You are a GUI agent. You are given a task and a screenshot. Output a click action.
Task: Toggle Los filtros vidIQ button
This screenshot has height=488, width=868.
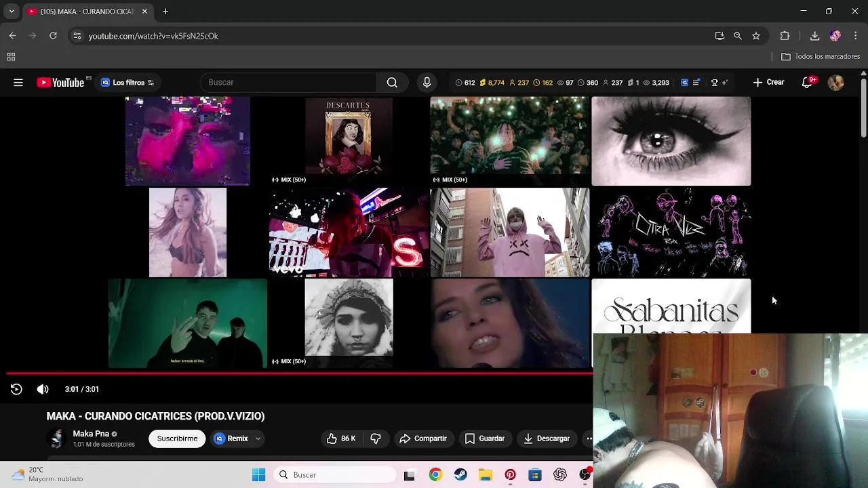[127, 83]
